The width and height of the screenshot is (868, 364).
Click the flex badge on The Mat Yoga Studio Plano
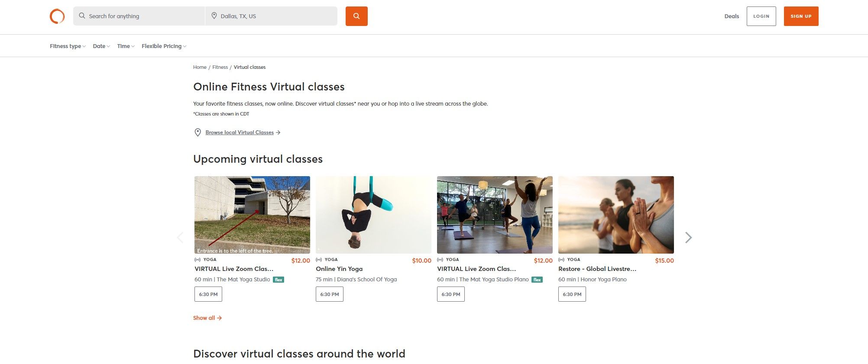tap(537, 280)
